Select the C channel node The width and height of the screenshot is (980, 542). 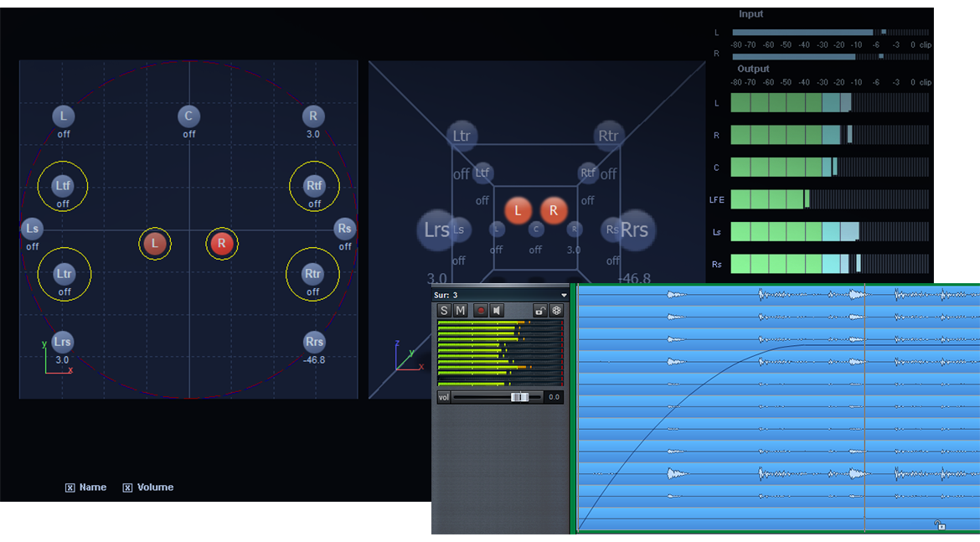tap(188, 116)
